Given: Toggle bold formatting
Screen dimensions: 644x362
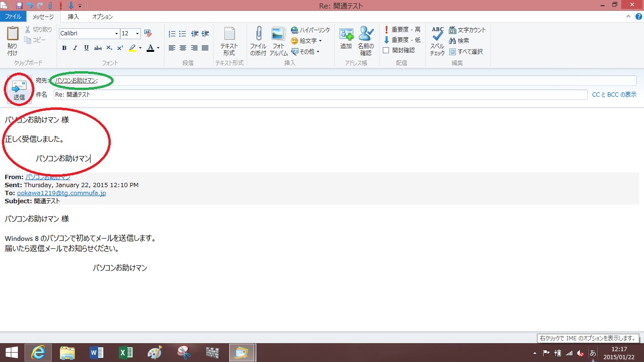Looking at the screenshot, I should [64, 48].
